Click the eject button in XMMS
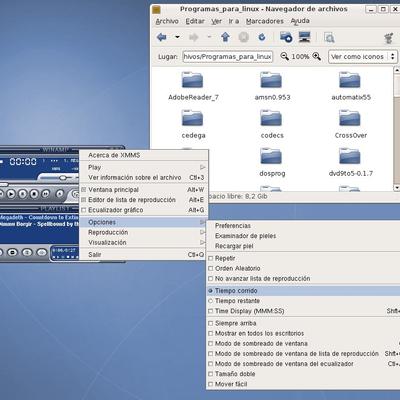 click(x=59, y=194)
